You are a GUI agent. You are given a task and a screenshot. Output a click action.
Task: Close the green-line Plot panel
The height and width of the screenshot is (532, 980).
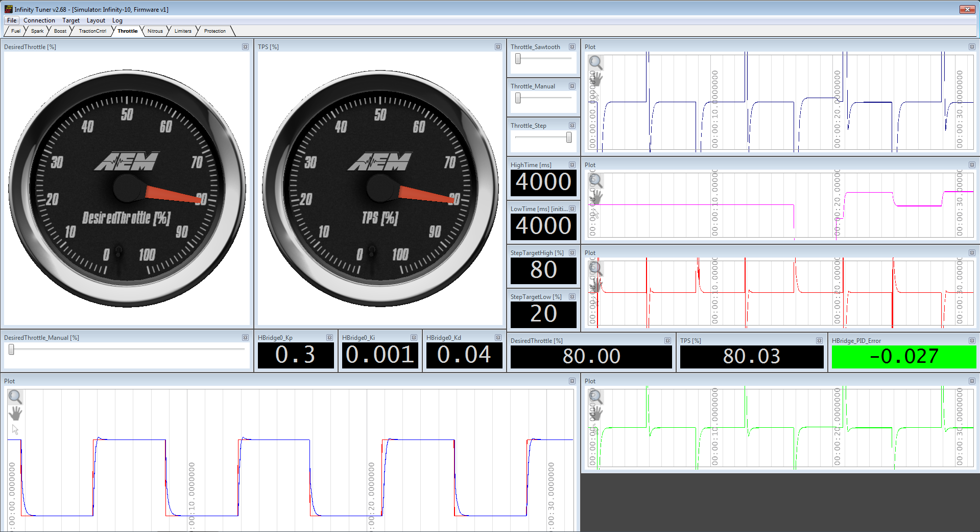coord(972,381)
